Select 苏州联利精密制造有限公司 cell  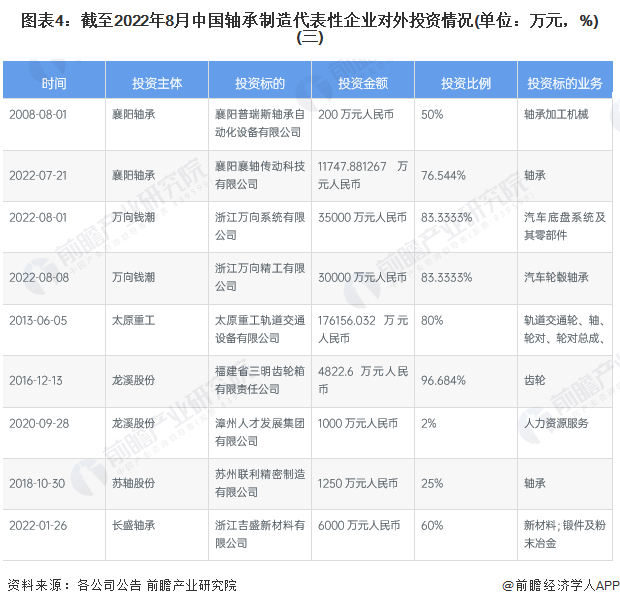(x=260, y=483)
